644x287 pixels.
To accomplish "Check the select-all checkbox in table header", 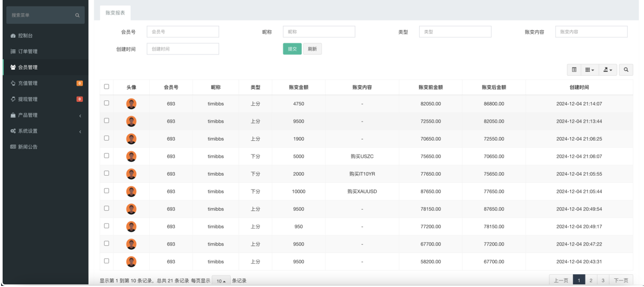I will tap(107, 87).
